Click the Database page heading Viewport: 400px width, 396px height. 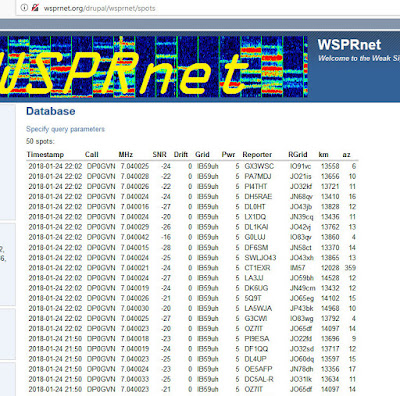51,111
